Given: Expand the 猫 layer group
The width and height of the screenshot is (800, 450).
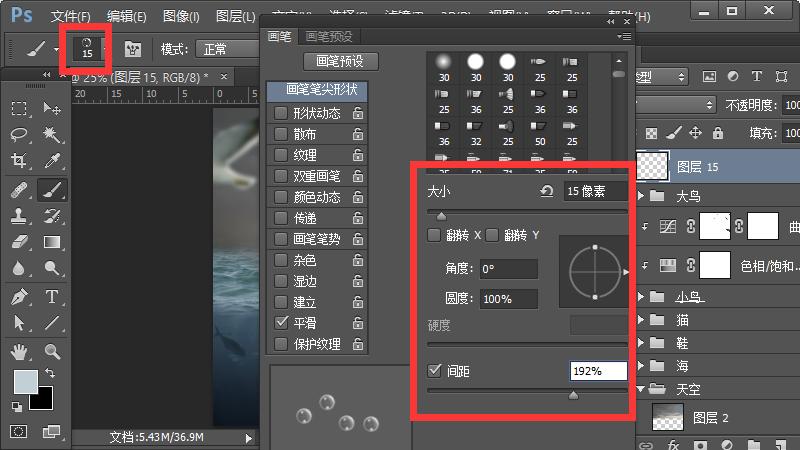Looking at the screenshot, I should [x=642, y=320].
